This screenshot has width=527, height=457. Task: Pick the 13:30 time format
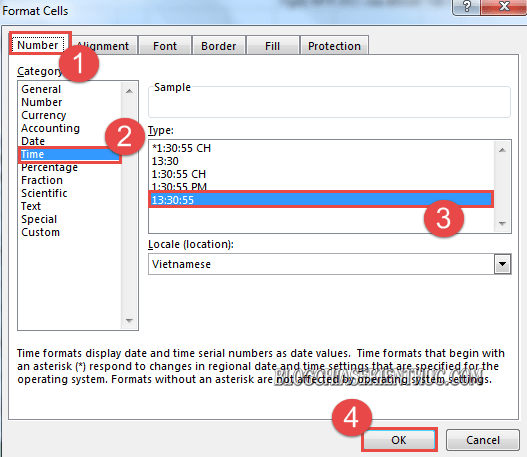pyautogui.click(x=165, y=161)
